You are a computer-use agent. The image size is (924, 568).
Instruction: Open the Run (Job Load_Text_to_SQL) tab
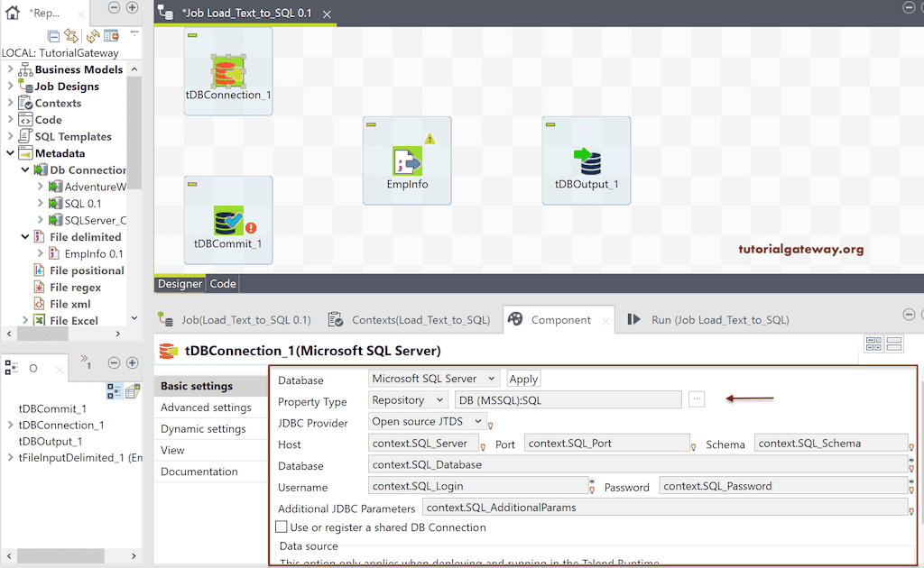pos(708,319)
